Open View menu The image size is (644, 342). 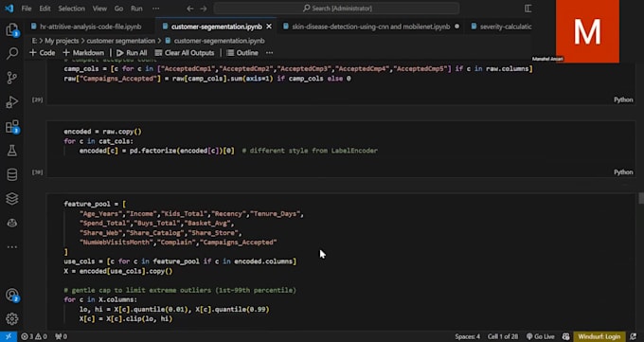click(99, 9)
